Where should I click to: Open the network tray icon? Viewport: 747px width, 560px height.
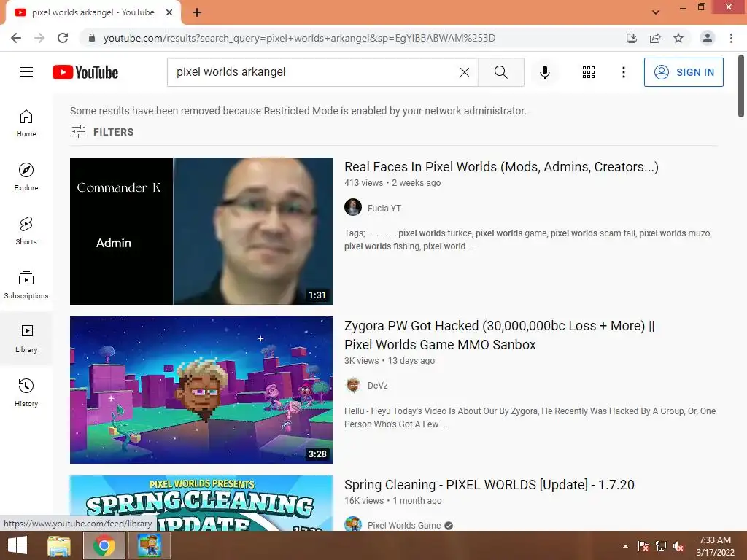click(x=661, y=546)
